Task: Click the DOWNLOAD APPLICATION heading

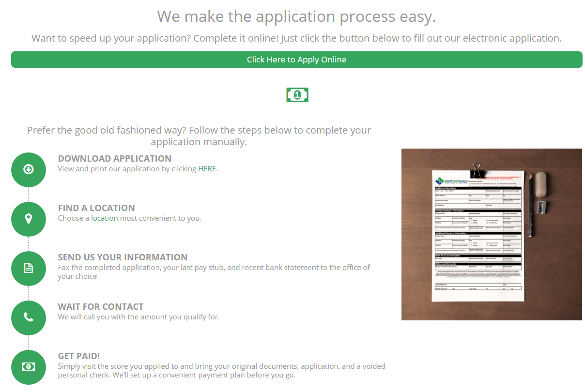Action: pyautogui.click(x=115, y=158)
